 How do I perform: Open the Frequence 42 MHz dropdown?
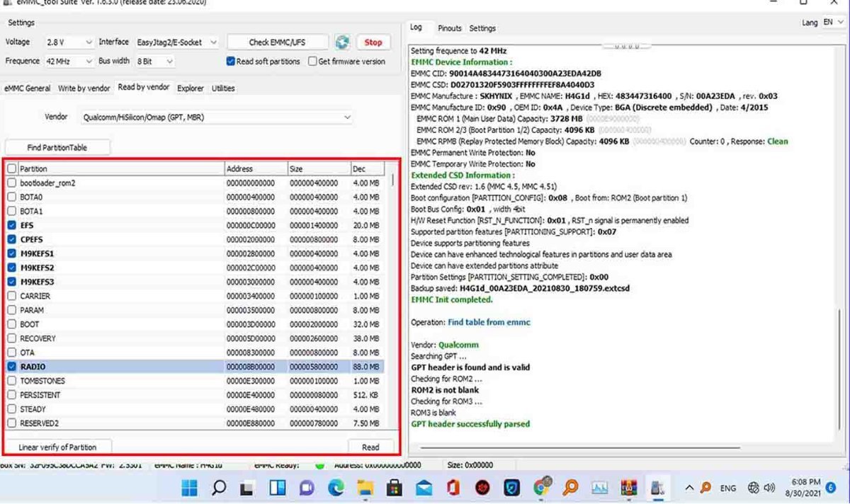(69, 62)
